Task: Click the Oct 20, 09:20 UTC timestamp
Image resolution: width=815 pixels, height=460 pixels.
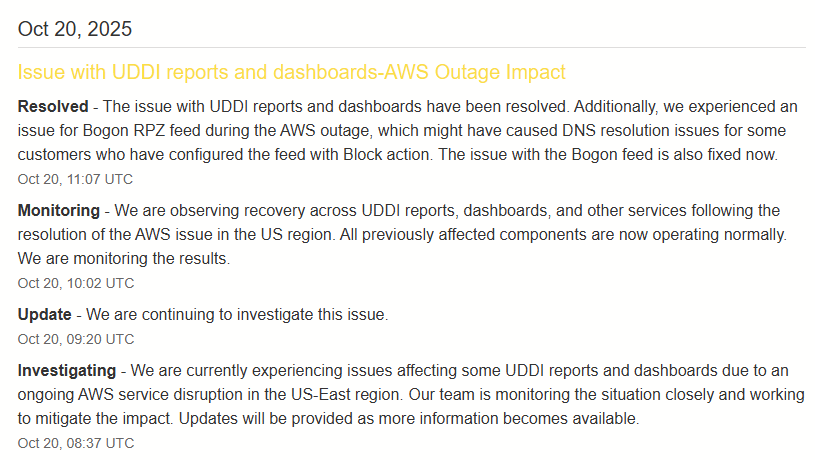Action: coord(75,339)
